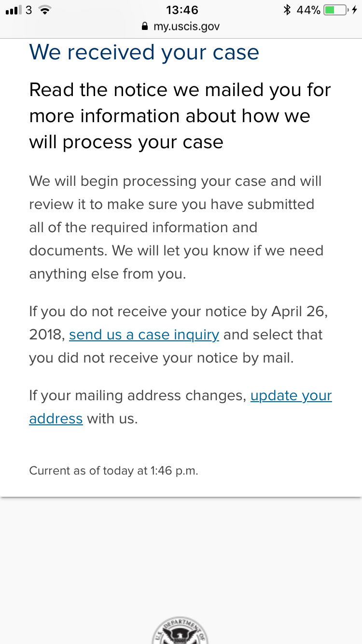Tap the Bluetooth icon in status bar
Image resolution: width=362 pixels, height=644 pixels.
(x=287, y=10)
